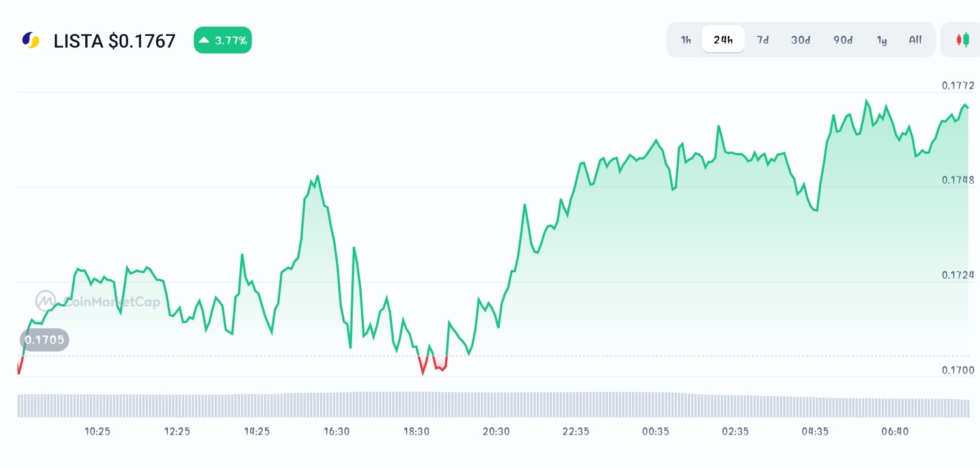980x469 pixels.
Task: Click the 16:30 time axis label
Action: (336, 431)
